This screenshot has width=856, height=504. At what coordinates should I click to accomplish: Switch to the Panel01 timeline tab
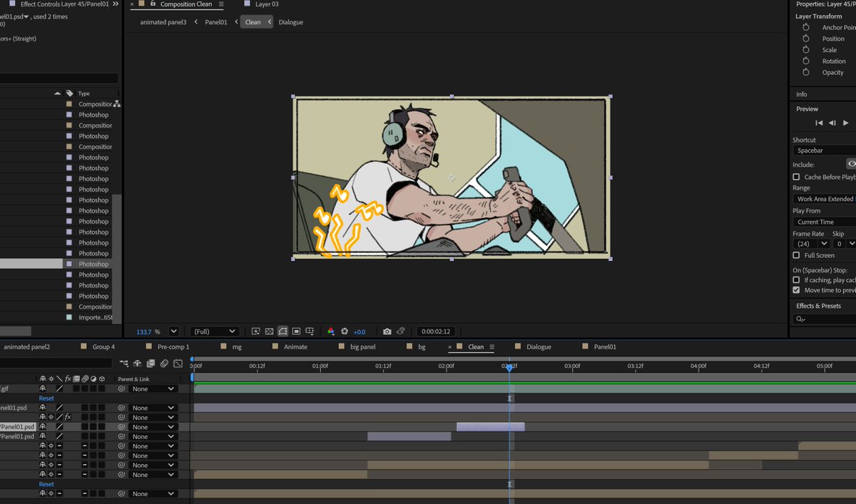(605, 347)
